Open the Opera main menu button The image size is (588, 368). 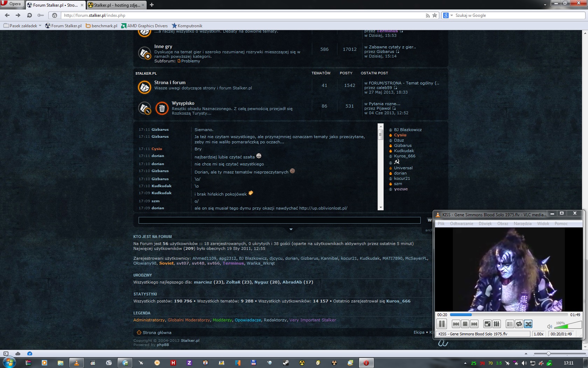[x=12, y=4]
